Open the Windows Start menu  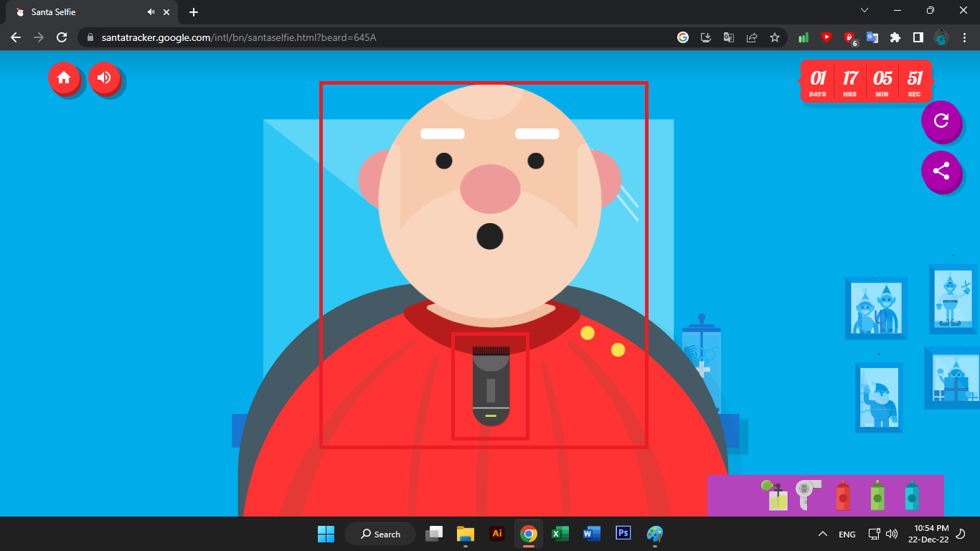tap(326, 534)
